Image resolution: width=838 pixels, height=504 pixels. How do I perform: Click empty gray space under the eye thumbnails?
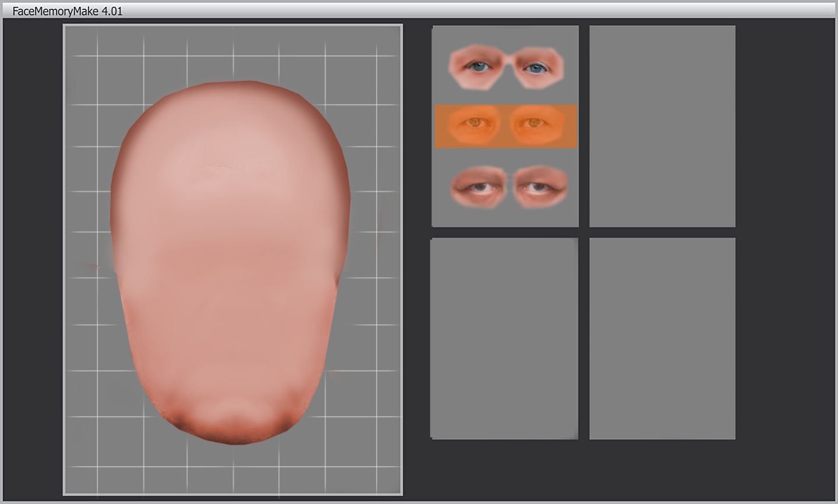click(505, 217)
